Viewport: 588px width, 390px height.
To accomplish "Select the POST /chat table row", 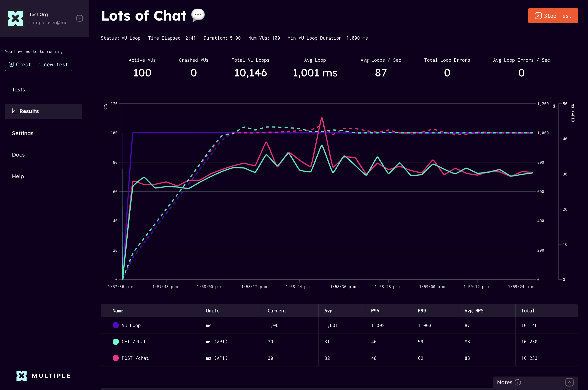I will click(x=339, y=358).
